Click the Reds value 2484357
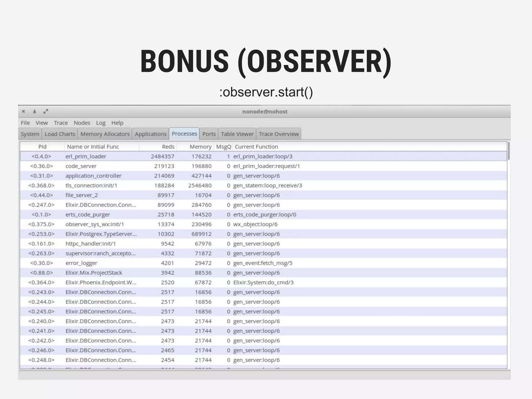This screenshot has height=399, width=532. coord(163,156)
